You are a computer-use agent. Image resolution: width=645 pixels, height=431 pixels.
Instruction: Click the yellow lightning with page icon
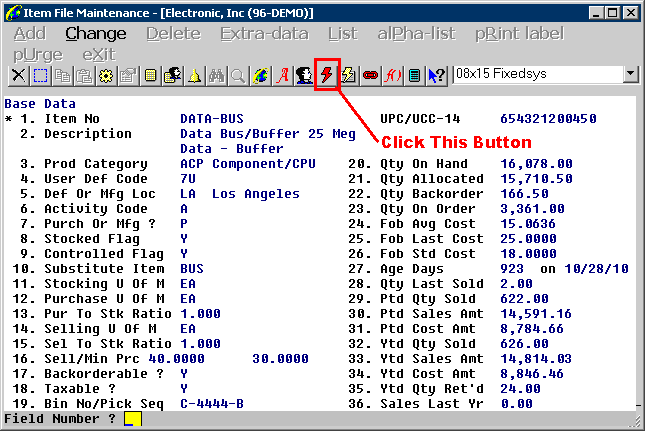point(348,76)
